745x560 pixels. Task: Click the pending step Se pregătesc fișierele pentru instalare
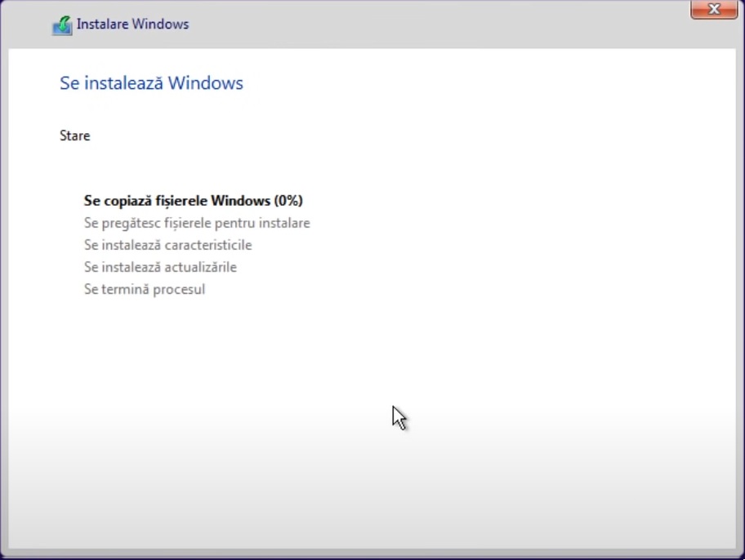coord(196,223)
